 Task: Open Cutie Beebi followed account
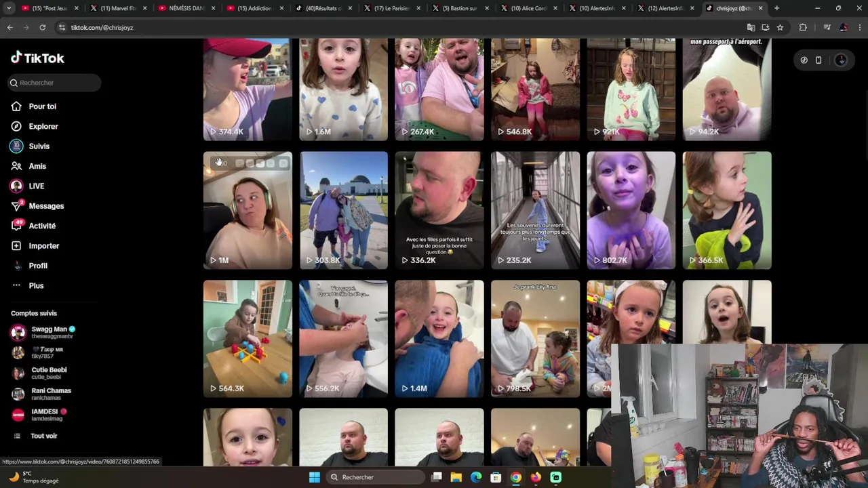[x=39, y=373]
